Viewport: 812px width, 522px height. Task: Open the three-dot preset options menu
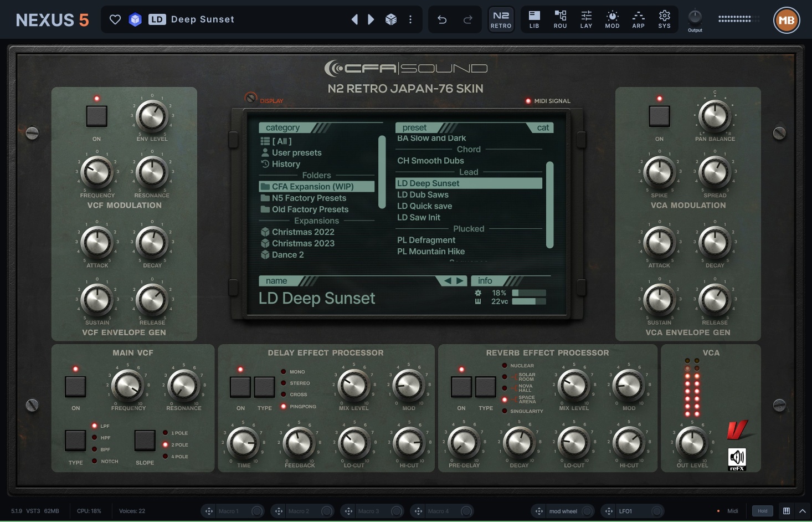(410, 19)
